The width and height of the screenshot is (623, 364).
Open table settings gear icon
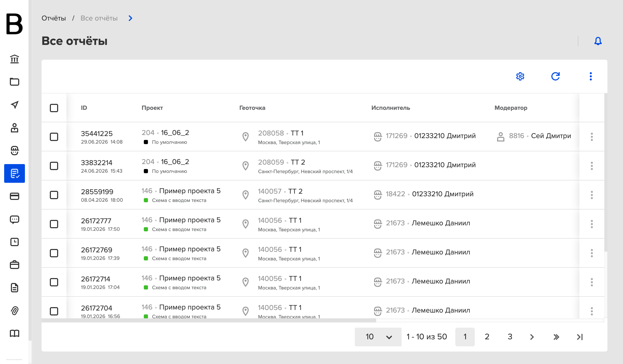pyautogui.click(x=520, y=76)
